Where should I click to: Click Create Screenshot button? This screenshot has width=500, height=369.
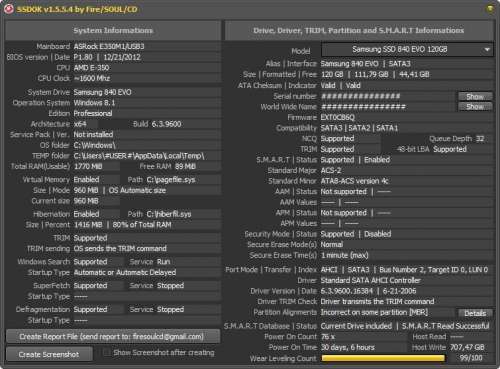[49, 354]
